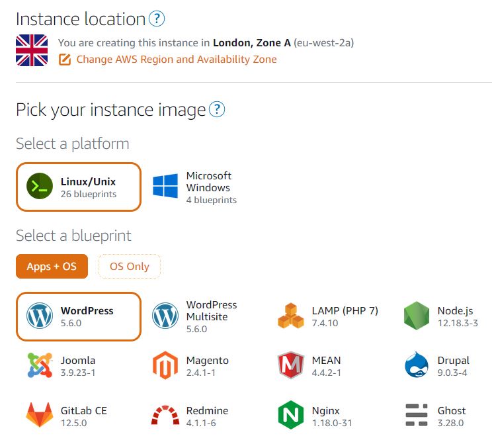The image size is (492, 448).
Task: Click the WordPress version 5.6.0 text
Action: click(x=71, y=323)
